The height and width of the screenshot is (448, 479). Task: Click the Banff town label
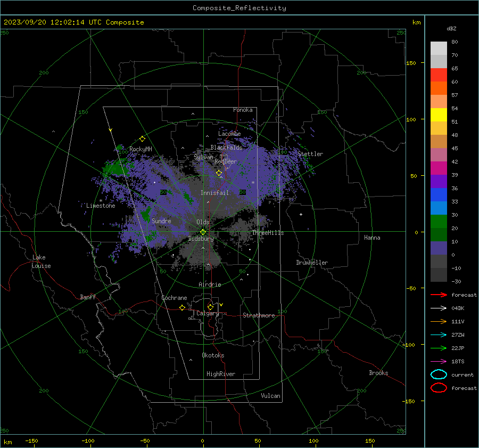(x=88, y=297)
